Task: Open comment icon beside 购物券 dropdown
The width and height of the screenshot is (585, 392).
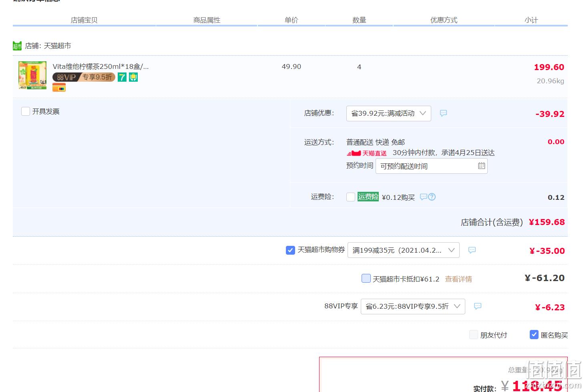Action: click(x=472, y=250)
